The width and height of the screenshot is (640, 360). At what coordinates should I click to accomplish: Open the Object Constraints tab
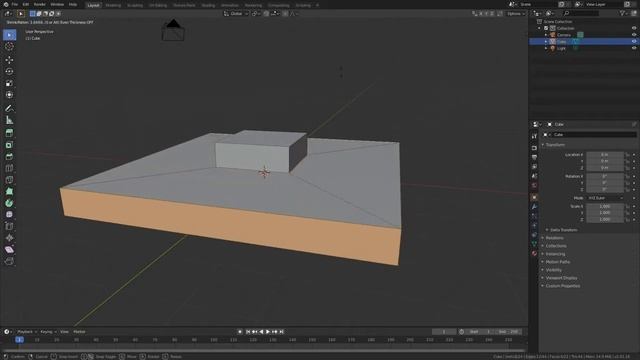tap(534, 235)
